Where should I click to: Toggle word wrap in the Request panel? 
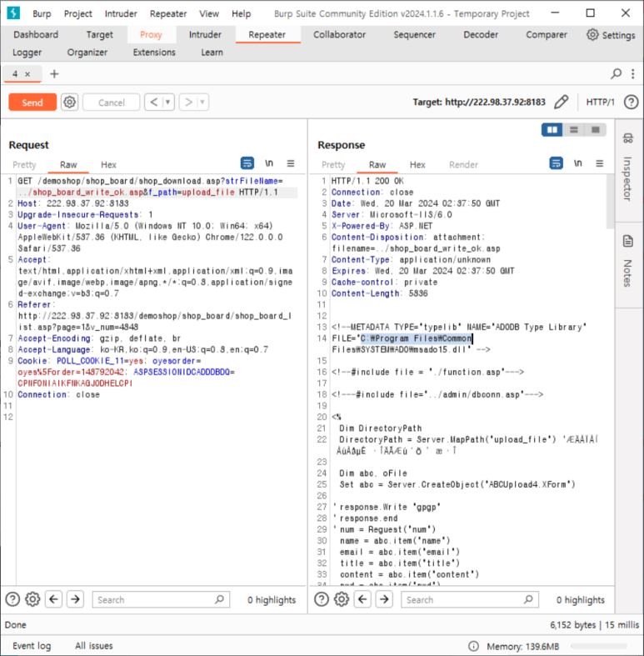(247, 163)
